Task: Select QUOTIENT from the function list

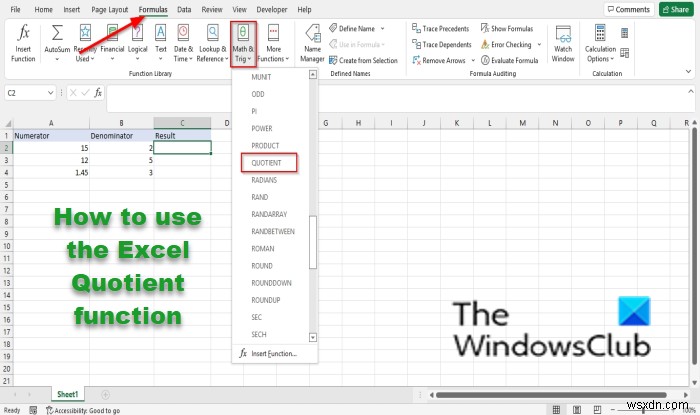Action: tap(269, 163)
